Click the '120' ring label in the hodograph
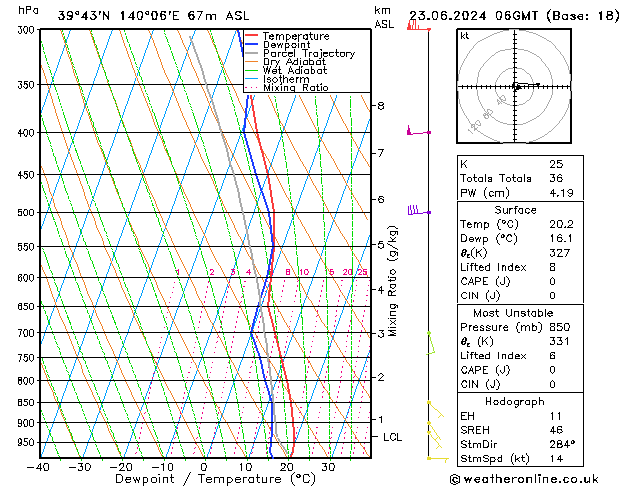Image resolution: width=629 pixels, height=486 pixels. tap(474, 127)
